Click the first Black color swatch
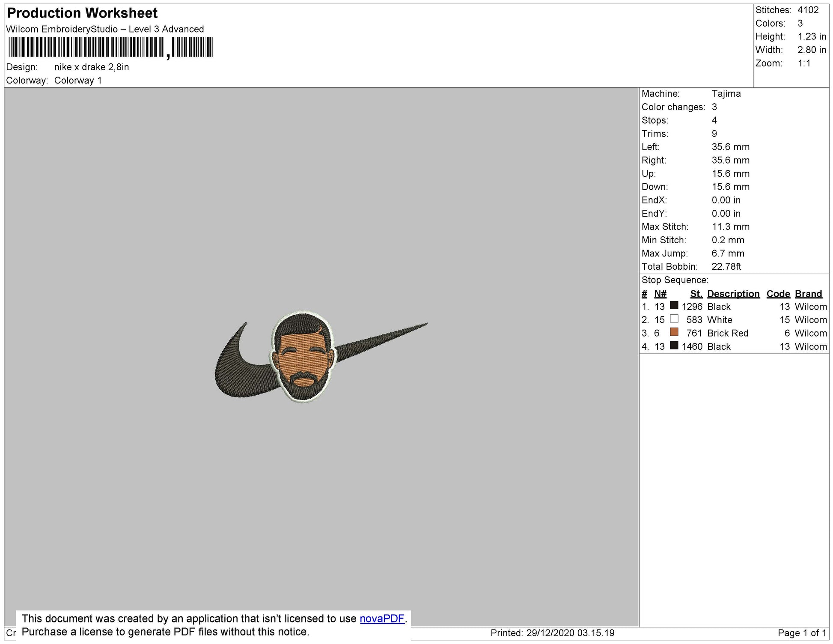The width and height of the screenshot is (833, 644). coord(674,305)
